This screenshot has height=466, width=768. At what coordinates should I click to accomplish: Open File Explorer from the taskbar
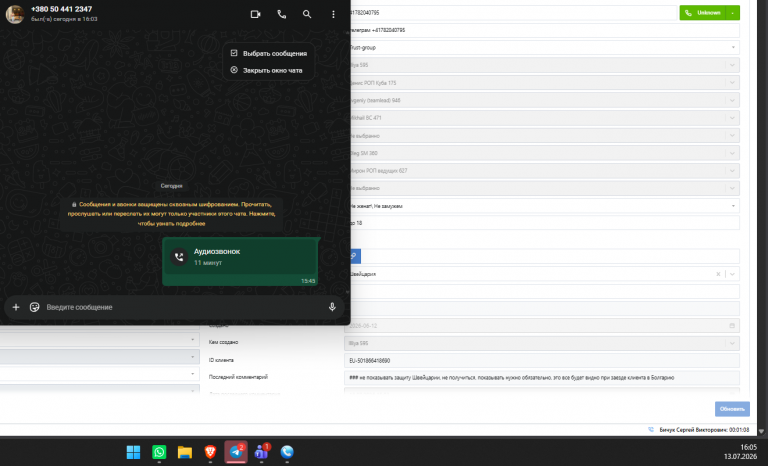[x=185, y=452]
